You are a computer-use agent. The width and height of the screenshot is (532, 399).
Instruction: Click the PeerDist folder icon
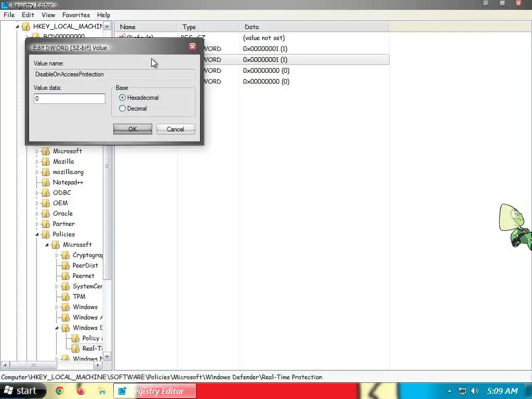[65, 265]
